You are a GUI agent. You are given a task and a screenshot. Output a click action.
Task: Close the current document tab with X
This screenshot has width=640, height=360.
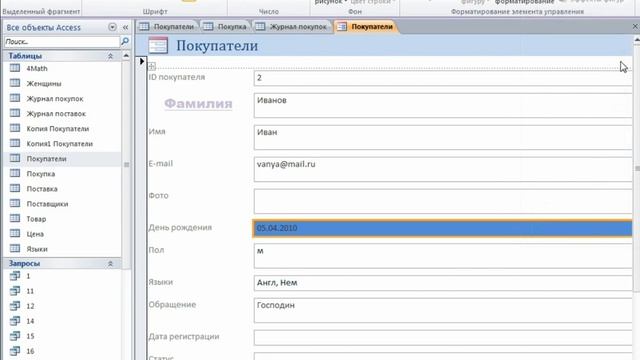point(635,27)
